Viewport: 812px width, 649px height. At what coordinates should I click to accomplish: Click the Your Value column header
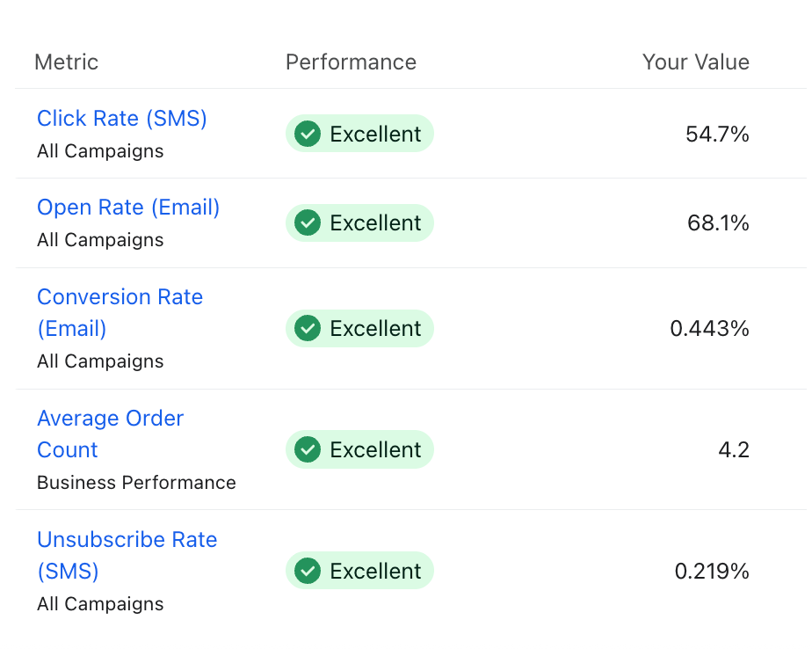(x=695, y=62)
